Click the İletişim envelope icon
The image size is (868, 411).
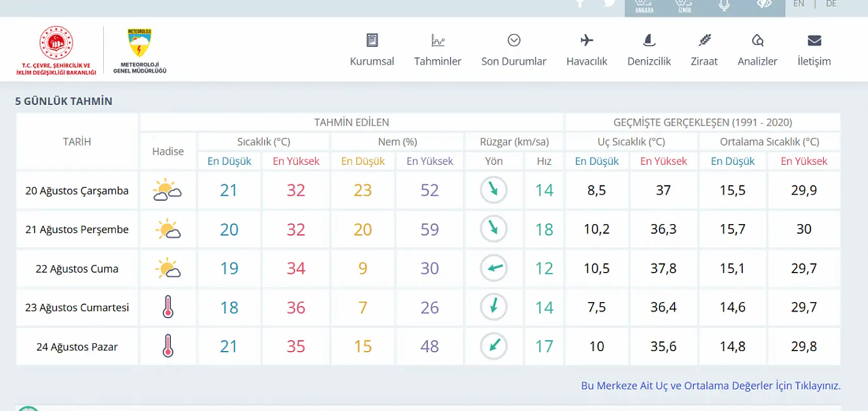click(814, 40)
